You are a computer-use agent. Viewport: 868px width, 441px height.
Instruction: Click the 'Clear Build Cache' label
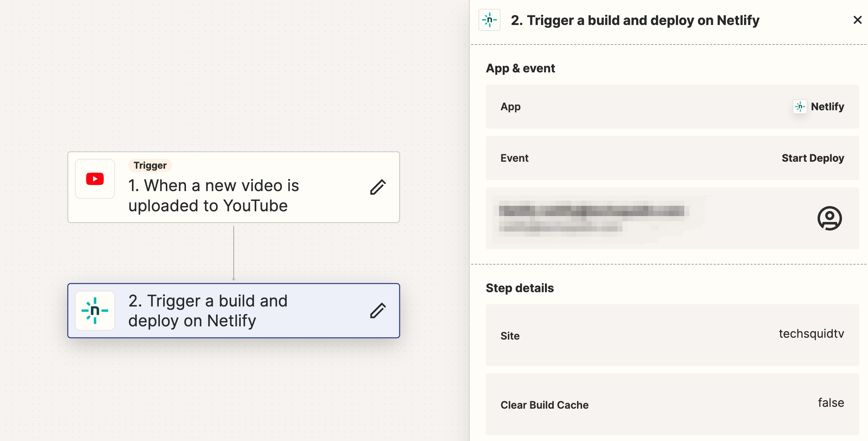pyautogui.click(x=544, y=405)
